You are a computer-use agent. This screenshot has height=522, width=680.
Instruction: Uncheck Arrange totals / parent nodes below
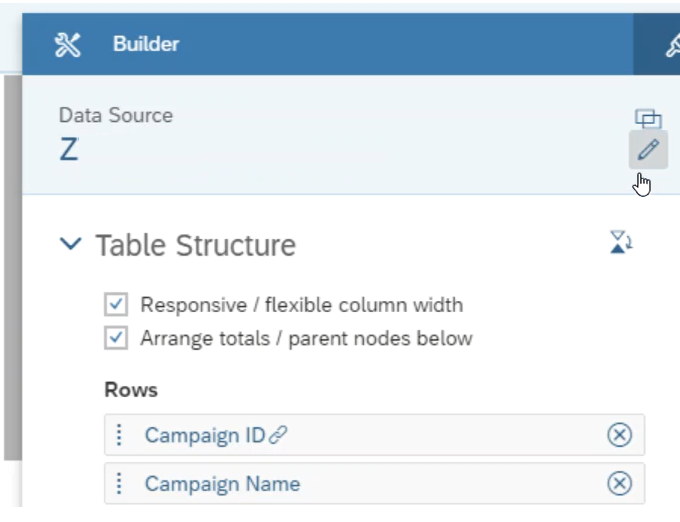coord(116,338)
